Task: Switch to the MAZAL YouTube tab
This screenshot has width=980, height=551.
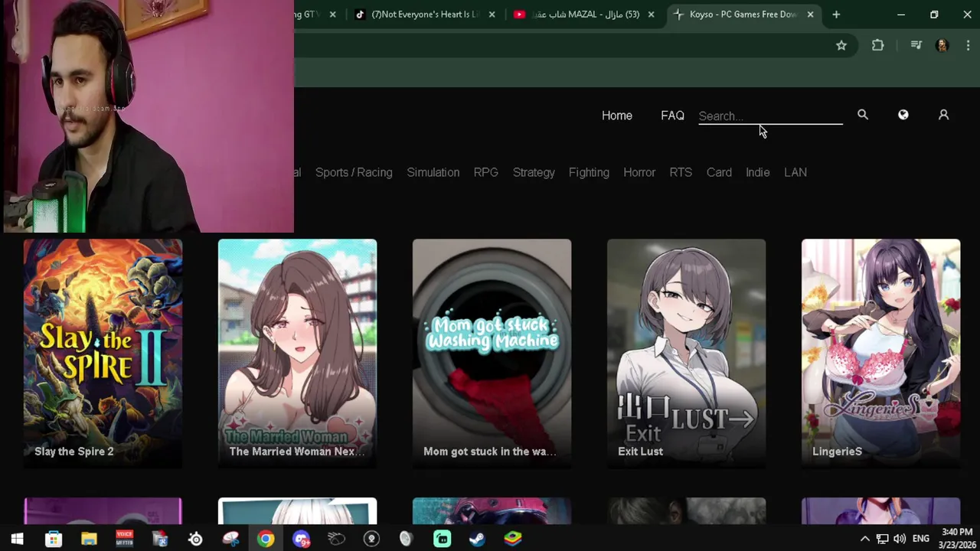Action: [583, 15]
